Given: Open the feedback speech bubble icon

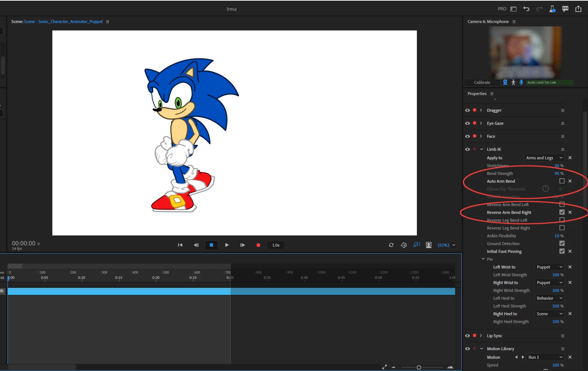Looking at the screenshot, I should tap(565, 9).
